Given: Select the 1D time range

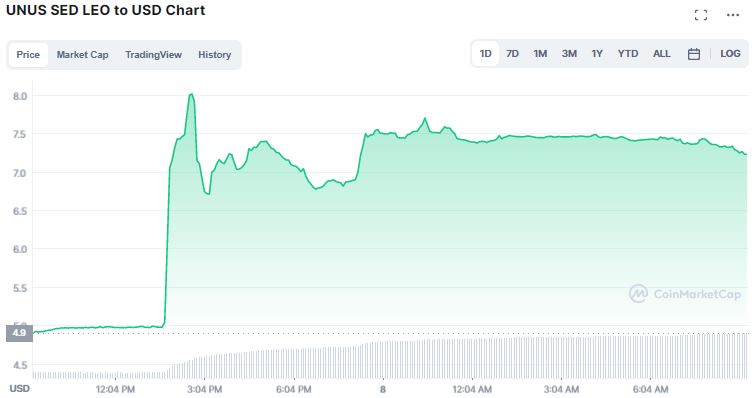Looking at the screenshot, I should click(485, 53).
